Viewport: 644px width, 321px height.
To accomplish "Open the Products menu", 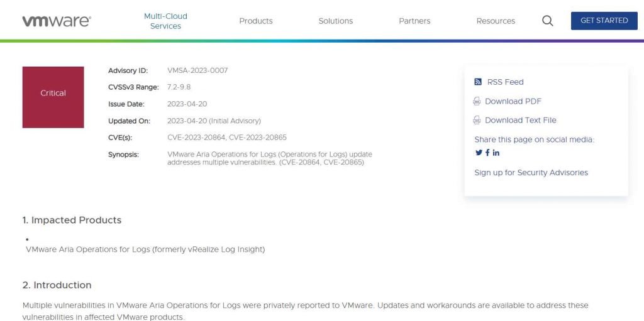I will (256, 21).
